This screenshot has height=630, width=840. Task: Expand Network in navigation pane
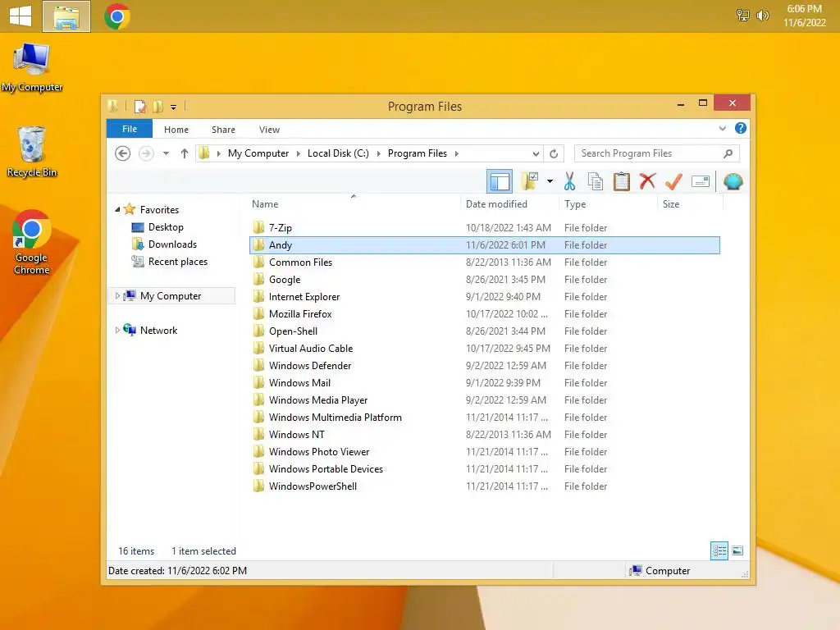pyautogui.click(x=117, y=330)
